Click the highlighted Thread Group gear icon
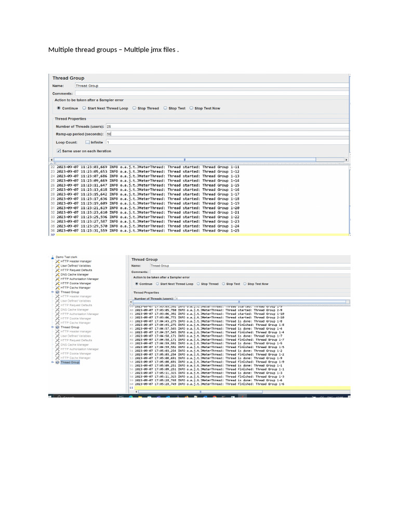Image resolution: width=399 pixels, height=532 pixels. point(57,362)
